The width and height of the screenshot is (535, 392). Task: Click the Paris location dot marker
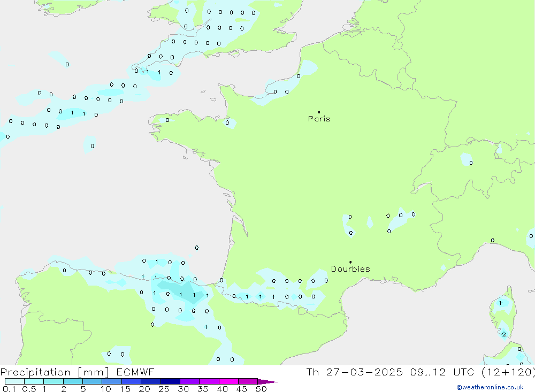319,112
